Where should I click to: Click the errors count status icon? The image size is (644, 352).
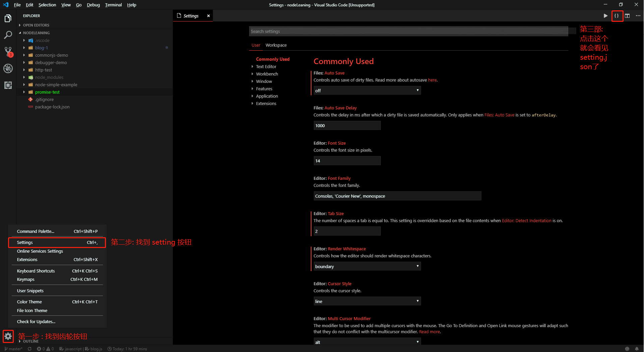pos(41,349)
